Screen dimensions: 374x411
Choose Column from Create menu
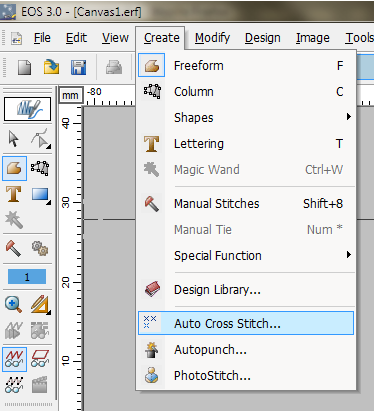pyautogui.click(x=246, y=91)
